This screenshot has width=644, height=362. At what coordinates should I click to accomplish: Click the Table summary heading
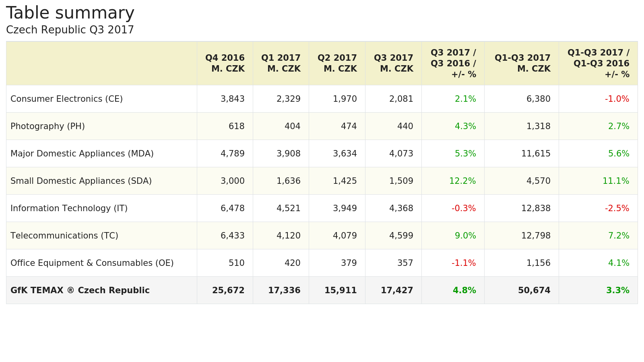(70, 13)
